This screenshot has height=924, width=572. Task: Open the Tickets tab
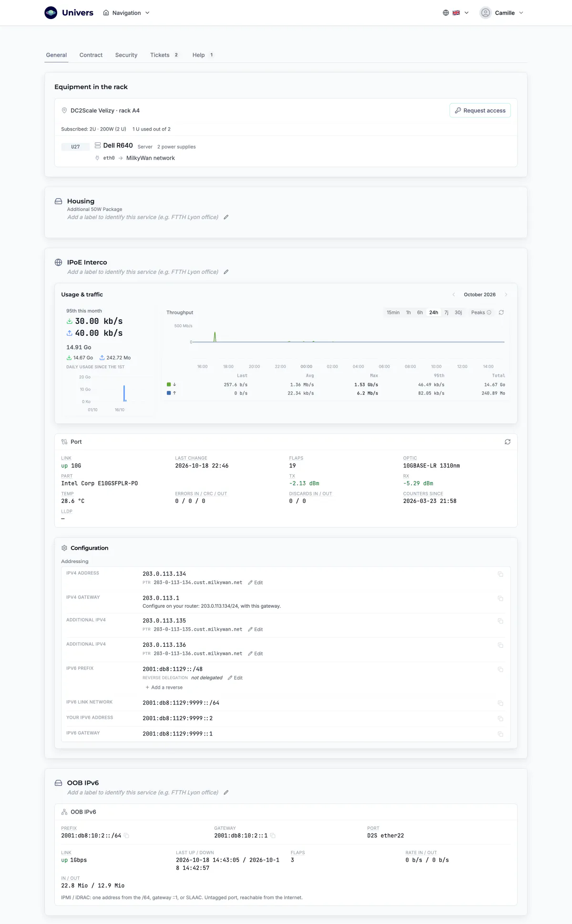[x=164, y=55]
